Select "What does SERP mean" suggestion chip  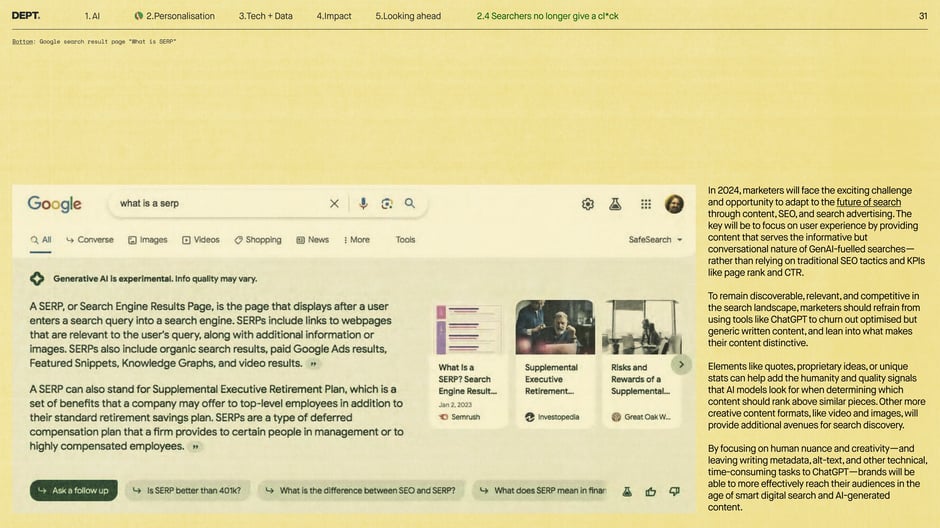tap(541, 491)
